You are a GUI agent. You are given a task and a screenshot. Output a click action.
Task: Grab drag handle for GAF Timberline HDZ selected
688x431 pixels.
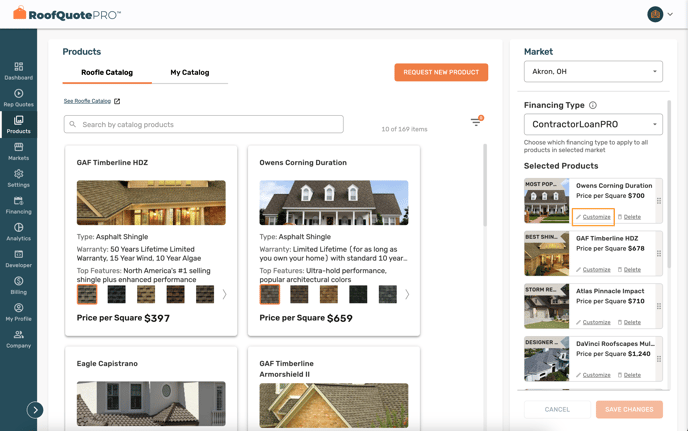659,254
